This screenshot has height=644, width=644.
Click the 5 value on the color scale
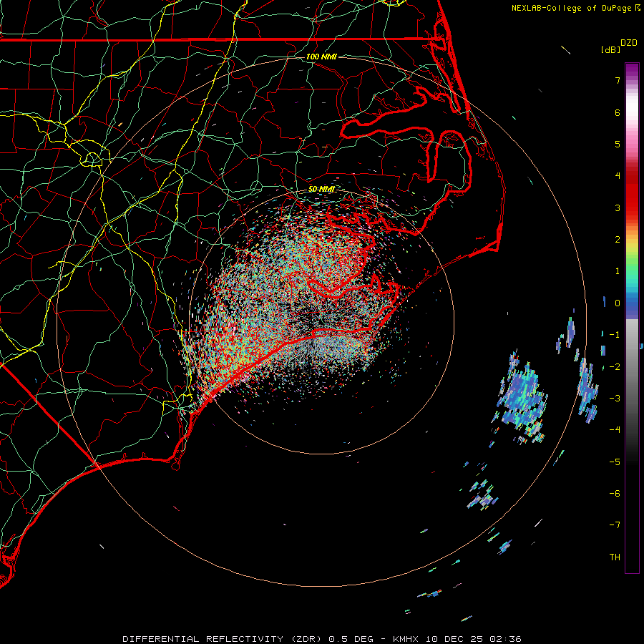(x=618, y=144)
